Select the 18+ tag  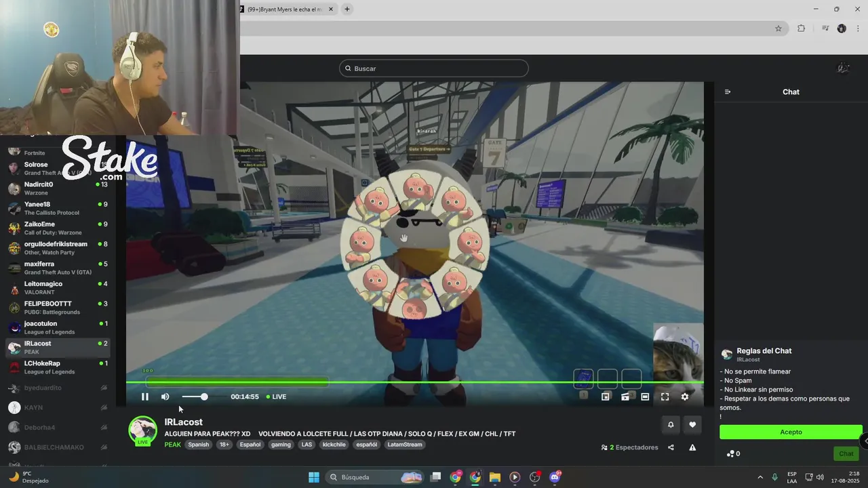pos(224,445)
